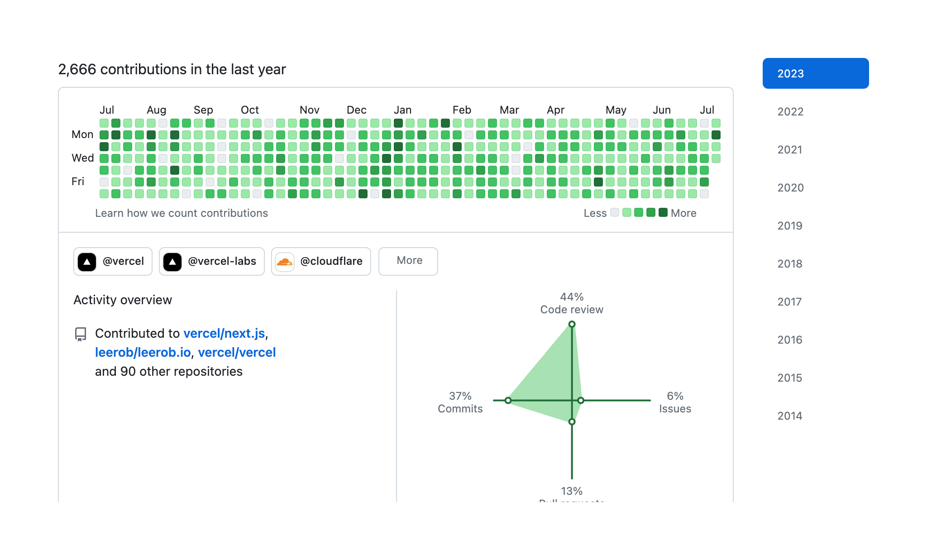Click the darkest green legend swatch
Image resolution: width=927 pixels, height=560 pixels.
coord(663,212)
